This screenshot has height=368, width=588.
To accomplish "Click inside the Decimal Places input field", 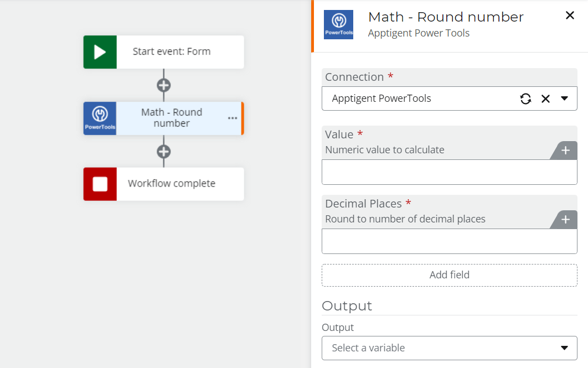I will coord(449,241).
